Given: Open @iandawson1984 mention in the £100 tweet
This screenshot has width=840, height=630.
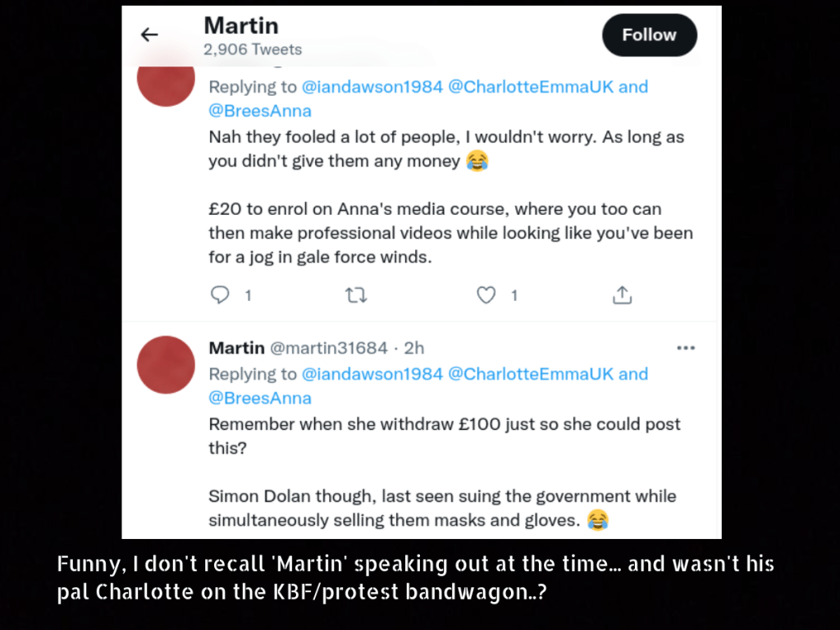Looking at the screenshot, I should pos(372,374).
